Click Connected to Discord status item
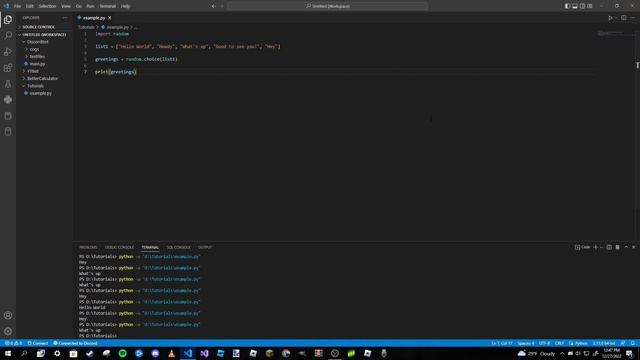 click(x=76, y=343)
